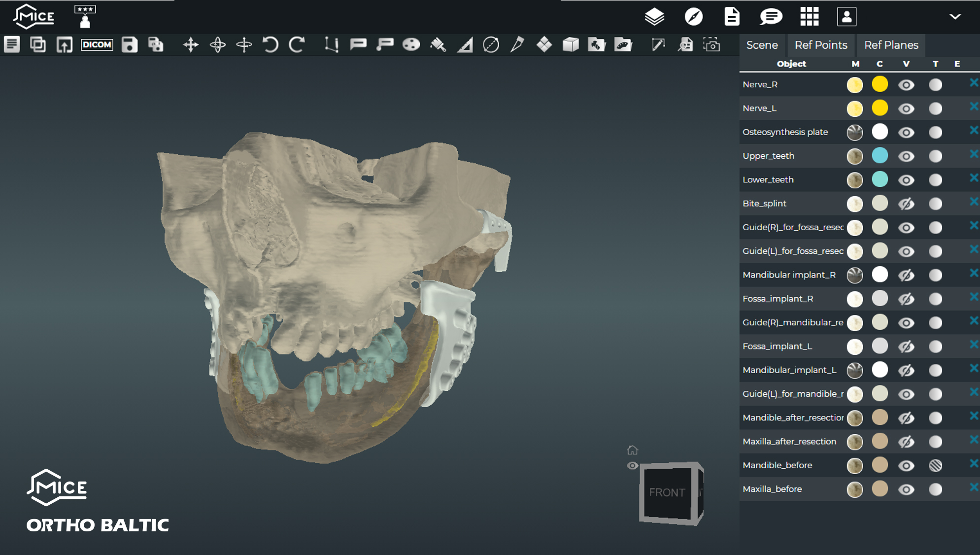Viewport: 980px width, 555px height.
Task: Show the Mandibular implant_R object
Action: (x=906, y=275)
